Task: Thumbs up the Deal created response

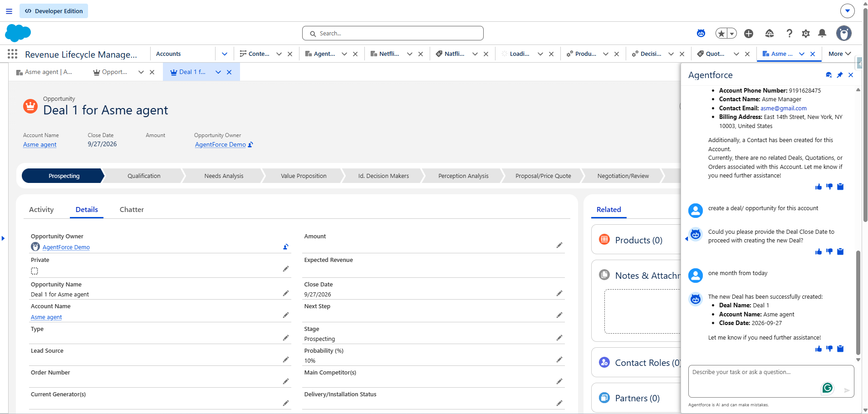Action: click(x=819, y=349)
